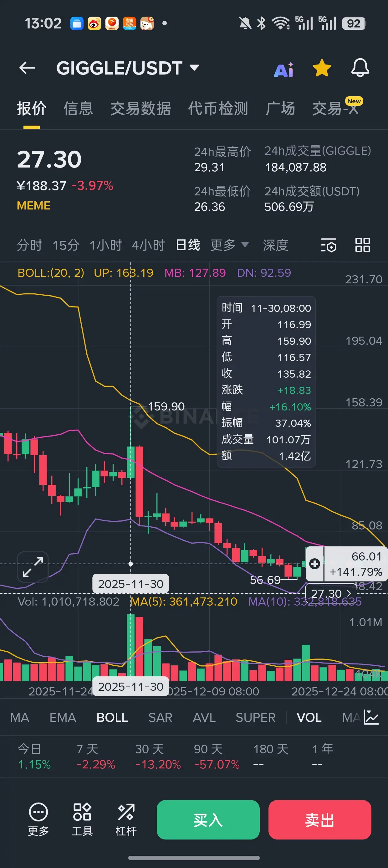Toggle the VOL sub-indicator
This screenshot has height=868, width=388.
point(309,717)
